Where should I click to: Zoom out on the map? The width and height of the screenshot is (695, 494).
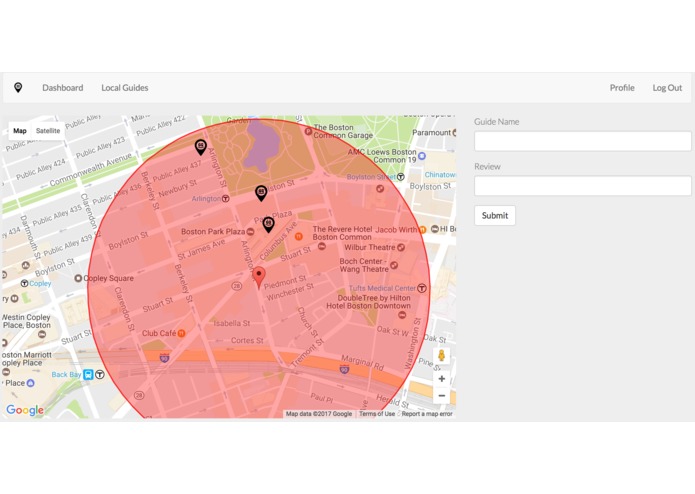(x=441, y=396)
